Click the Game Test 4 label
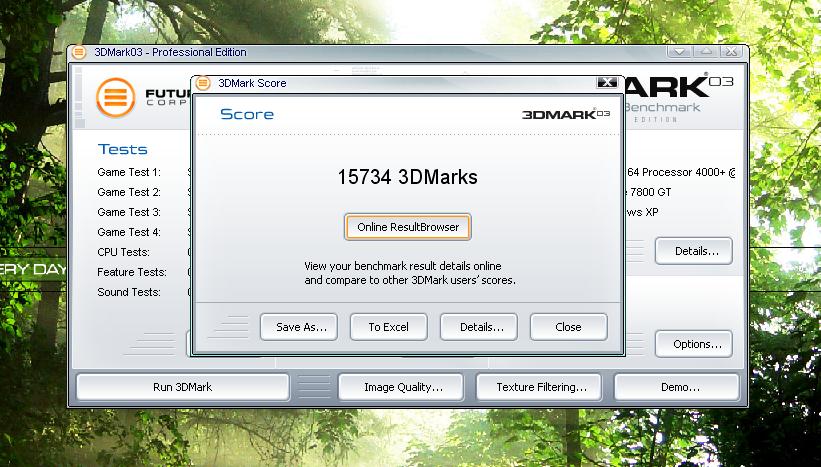Screen dimensions: 821x467 coord(129,232)
